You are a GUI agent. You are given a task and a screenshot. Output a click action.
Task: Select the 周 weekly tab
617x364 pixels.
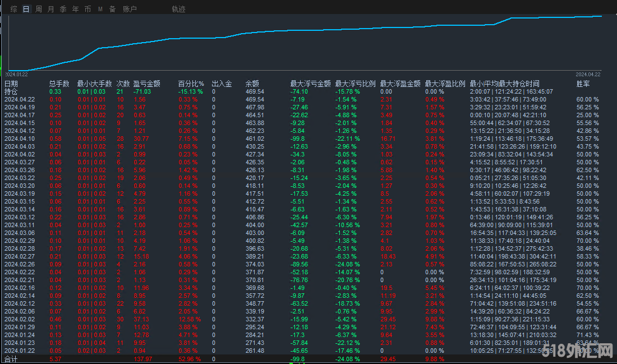(x=38, y=9)
